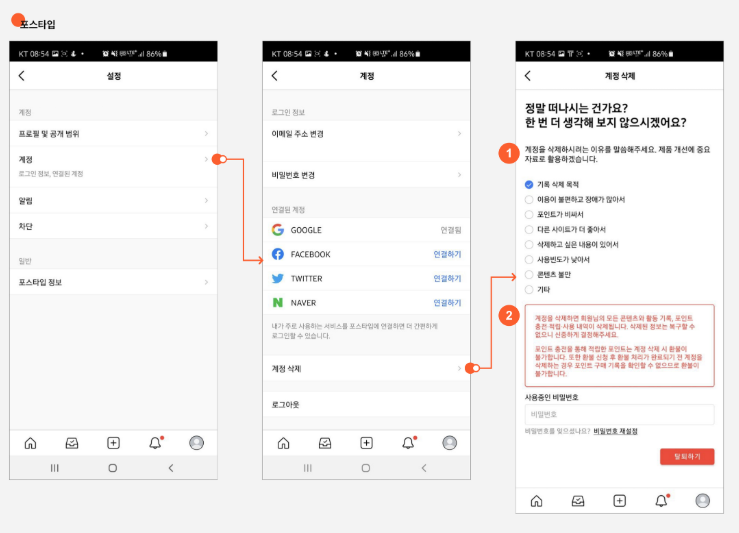Tap Android recents button on 설정 screen

coord(55,468)
